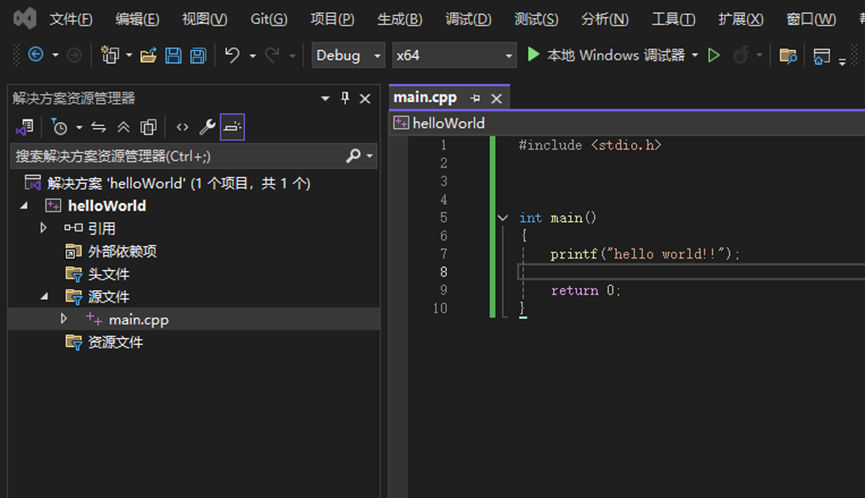Open the Solution Explorer window options dropdown

[x=325, y=99]
